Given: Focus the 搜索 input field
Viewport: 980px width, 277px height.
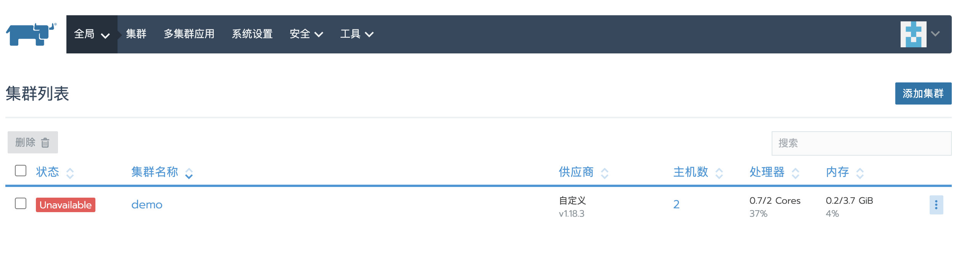Looking at the screenshot, I should click(861, 143).
